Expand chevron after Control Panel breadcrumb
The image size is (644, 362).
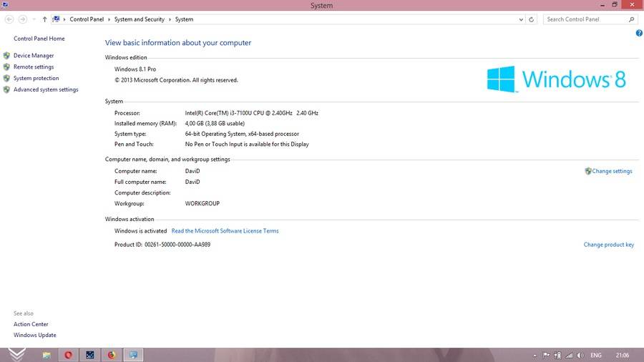click(109, 19)
